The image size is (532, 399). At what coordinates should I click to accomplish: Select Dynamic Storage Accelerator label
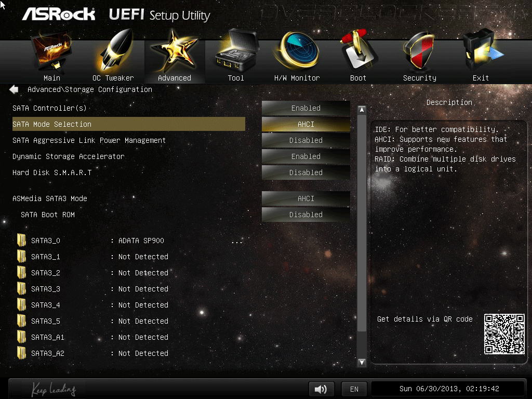(x=68, y=156)
